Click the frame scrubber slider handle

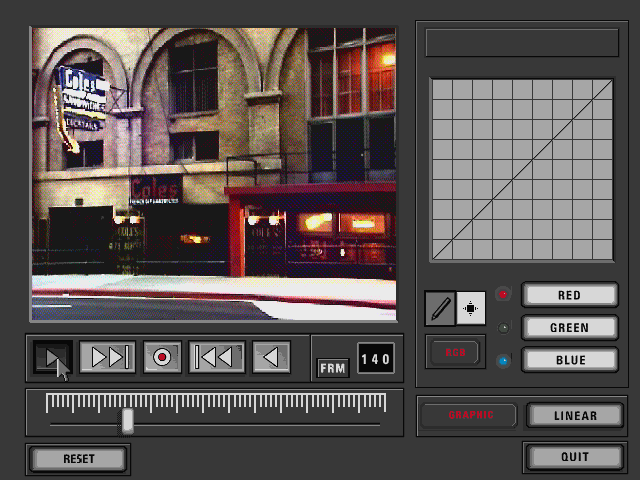pos(127,421)
